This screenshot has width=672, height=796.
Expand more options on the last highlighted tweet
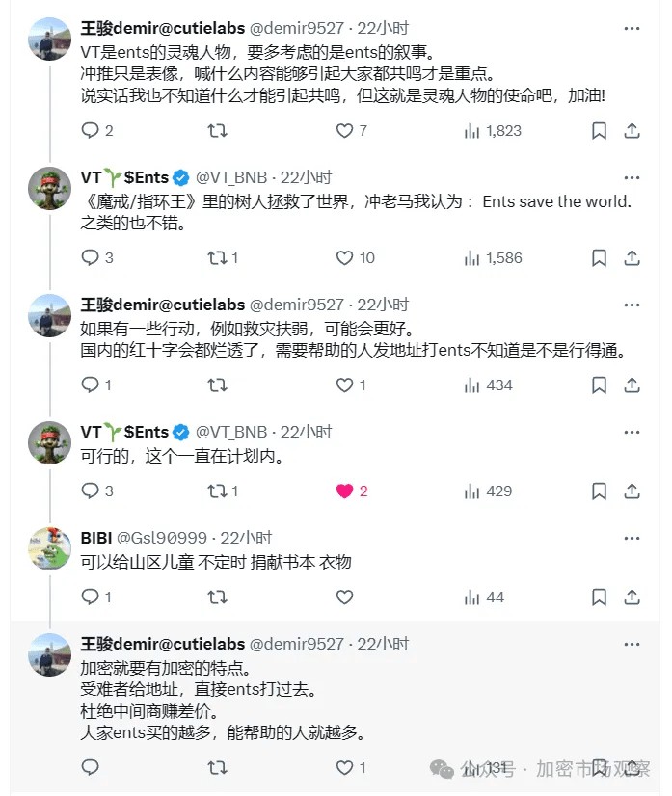click(632, 644)
